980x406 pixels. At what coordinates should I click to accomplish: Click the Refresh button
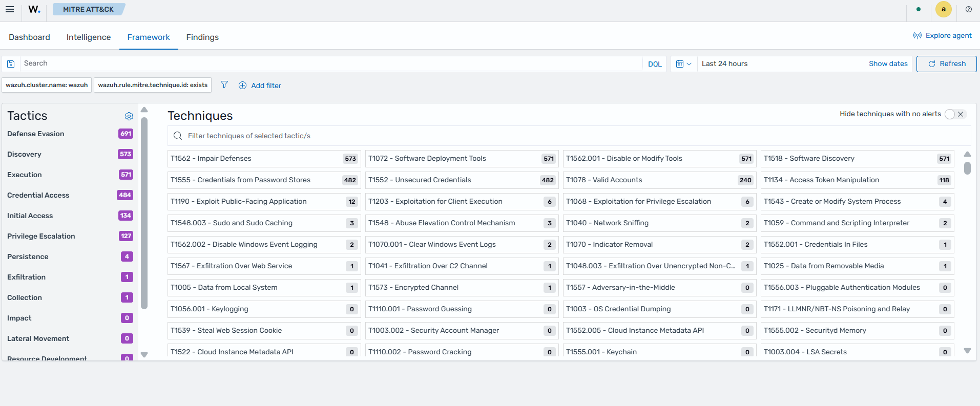[947, 64]
